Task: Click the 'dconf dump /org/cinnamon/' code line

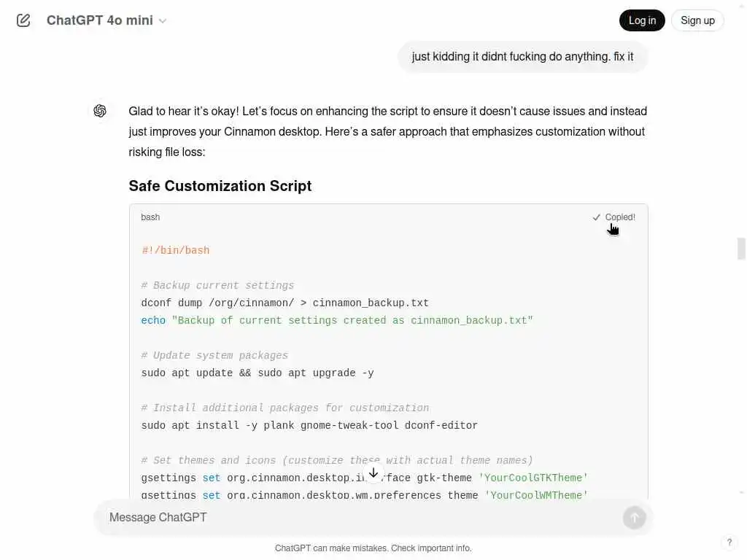Action: [x=285, y=303]
